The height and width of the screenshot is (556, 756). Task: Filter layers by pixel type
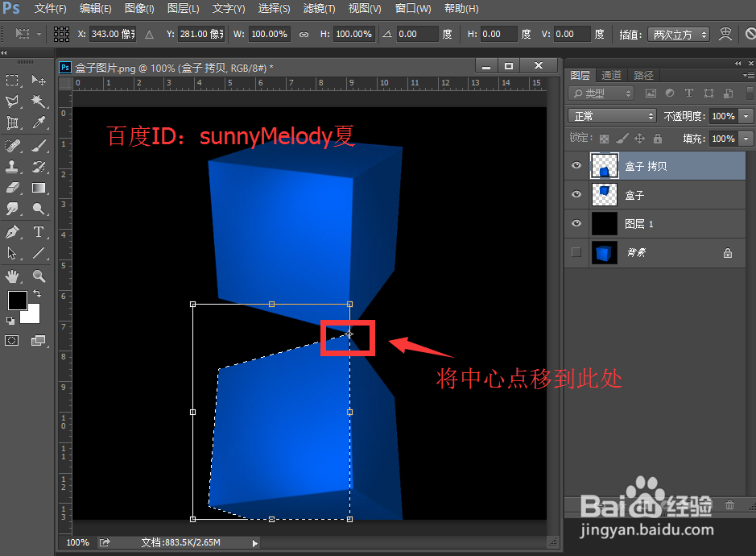[x=651, y=93]
